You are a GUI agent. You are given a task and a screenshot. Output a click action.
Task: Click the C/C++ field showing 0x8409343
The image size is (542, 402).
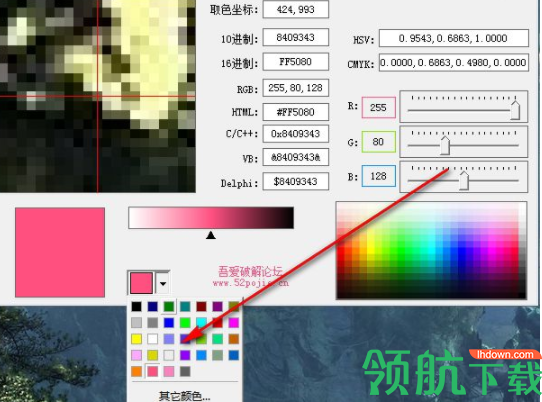tap(296, 134)
